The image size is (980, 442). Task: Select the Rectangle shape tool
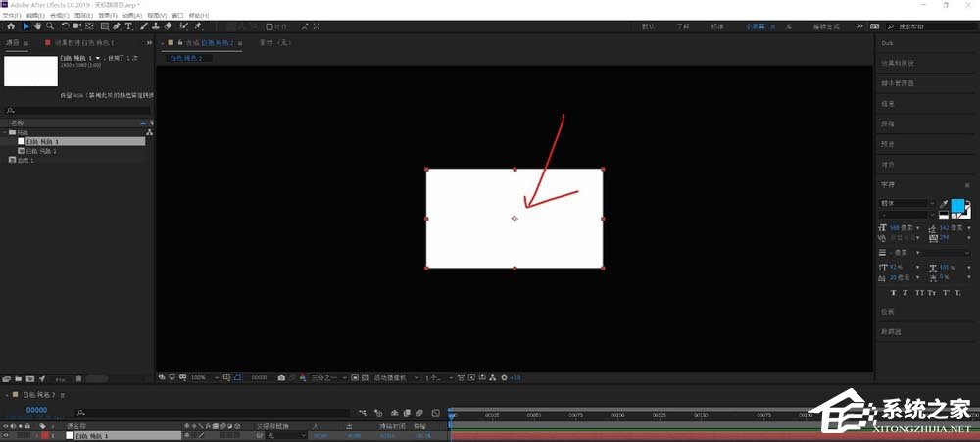pyautogui.click(x=103, y=26)
